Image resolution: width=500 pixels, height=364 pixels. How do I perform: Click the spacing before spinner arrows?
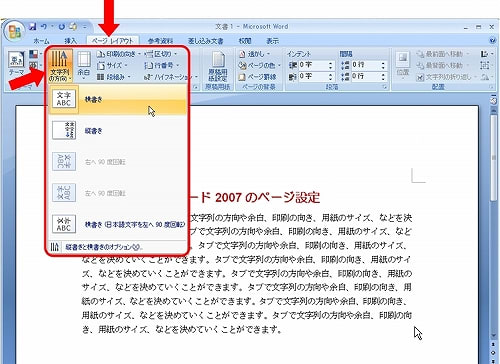(383, 65)
